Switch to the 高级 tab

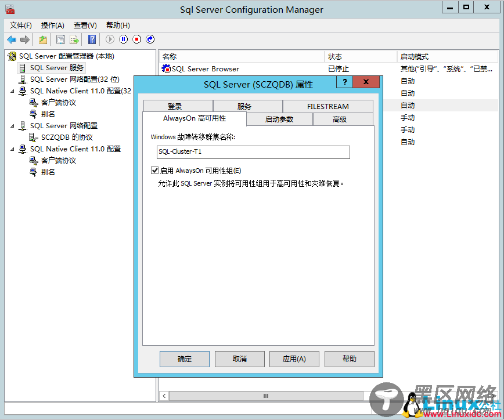click(x=343, y=119)
